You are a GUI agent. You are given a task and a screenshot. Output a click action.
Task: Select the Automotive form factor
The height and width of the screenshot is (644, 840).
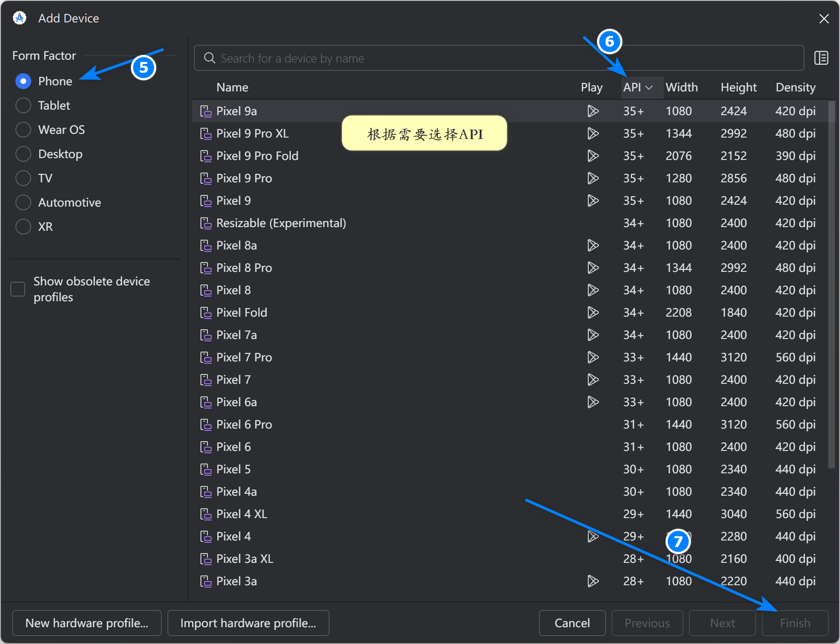tap(23, 202)
